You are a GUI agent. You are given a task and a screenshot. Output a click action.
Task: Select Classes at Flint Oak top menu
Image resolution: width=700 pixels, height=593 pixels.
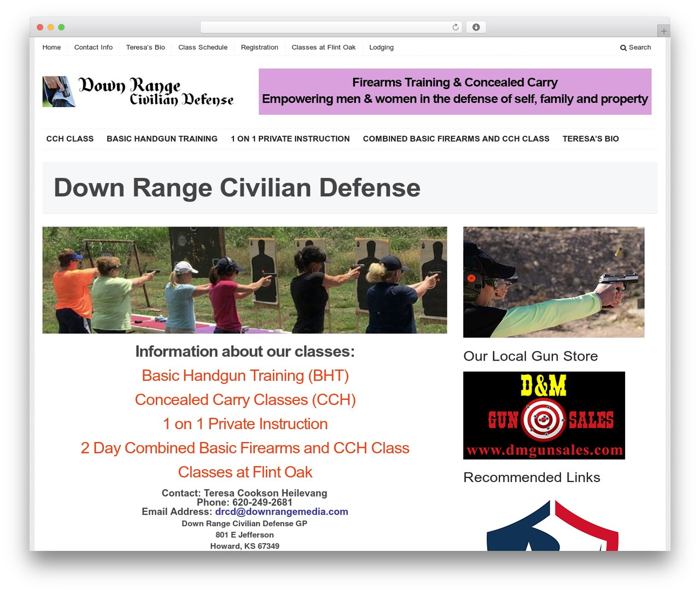tap(324, 48)
